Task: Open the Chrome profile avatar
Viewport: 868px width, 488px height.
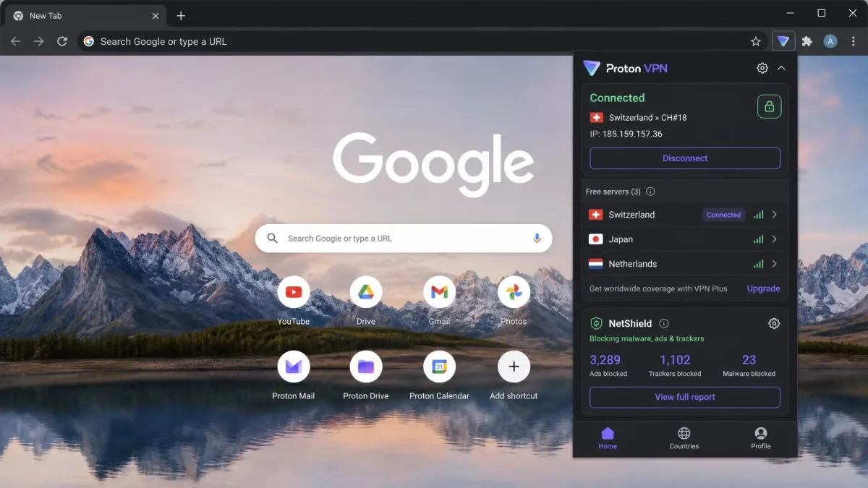Action: (x=830, y=41)
